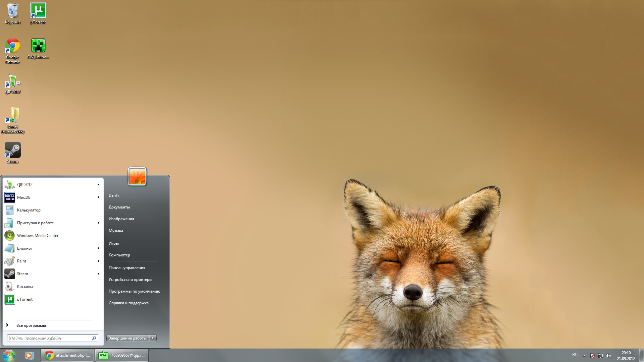Open the Google Chrome desktop icon

coord(13,46)
